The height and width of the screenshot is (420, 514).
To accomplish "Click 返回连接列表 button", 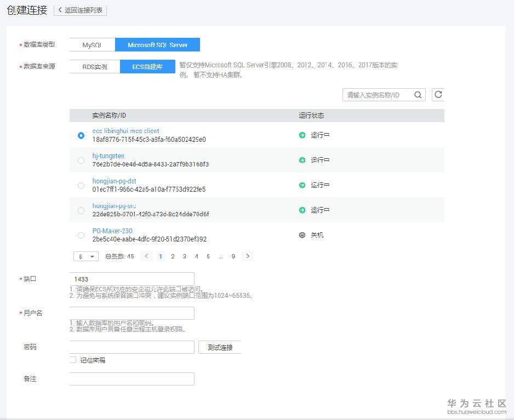I will 81,10.
